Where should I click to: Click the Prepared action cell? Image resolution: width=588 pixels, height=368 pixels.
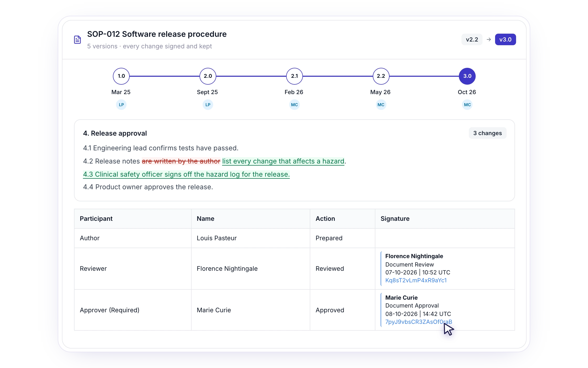(343, 238)
